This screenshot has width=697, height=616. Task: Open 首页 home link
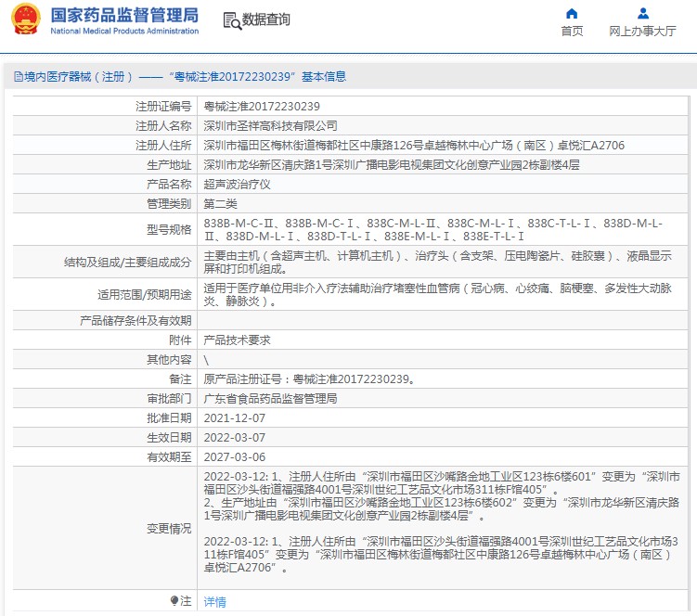click(x=572, y=32)
